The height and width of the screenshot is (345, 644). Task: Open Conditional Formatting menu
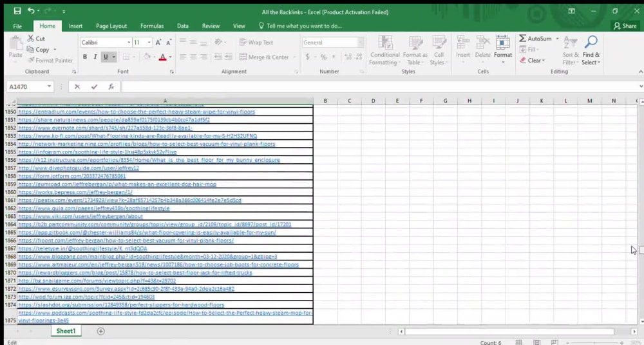[x=384, y=50]
